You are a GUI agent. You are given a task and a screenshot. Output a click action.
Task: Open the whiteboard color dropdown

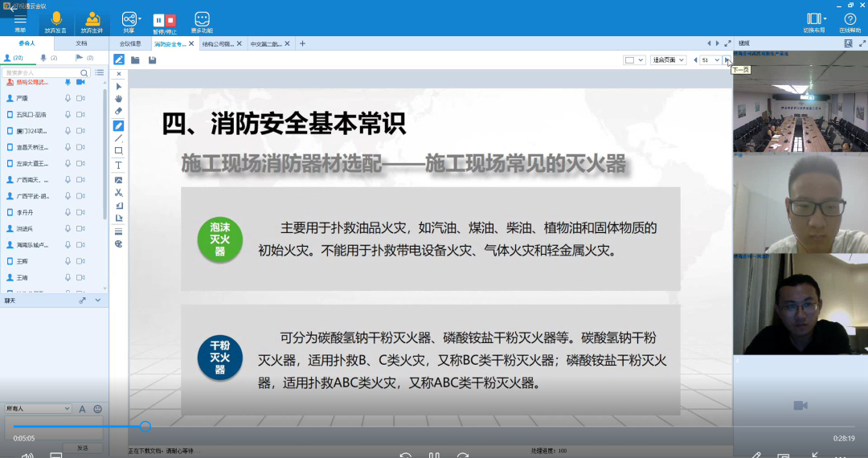634,59
